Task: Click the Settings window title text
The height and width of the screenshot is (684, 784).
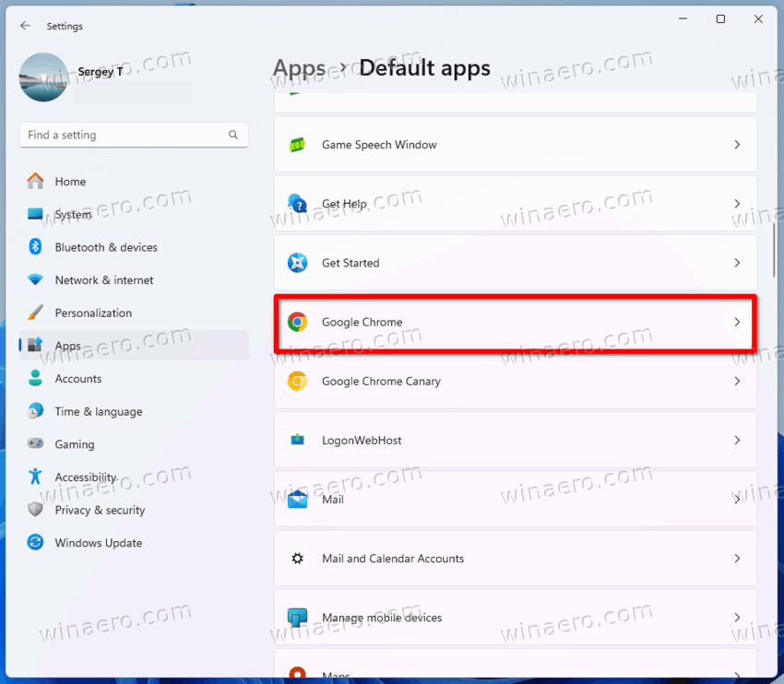Action: 65,26
